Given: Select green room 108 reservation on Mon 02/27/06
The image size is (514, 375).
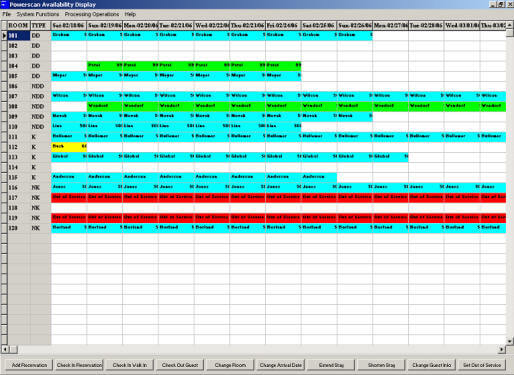Looking at the screenshot, I should pyautogui.click(x=391, y=107).
